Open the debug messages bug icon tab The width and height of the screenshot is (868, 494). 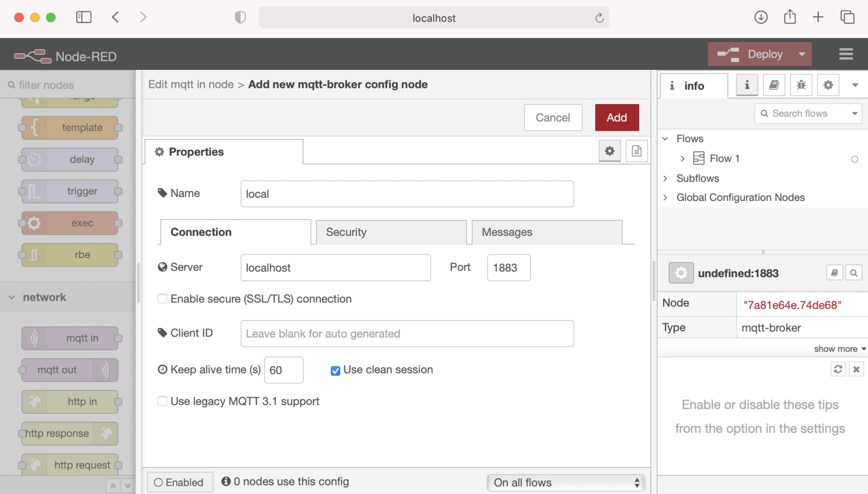[x=801, y=85]
